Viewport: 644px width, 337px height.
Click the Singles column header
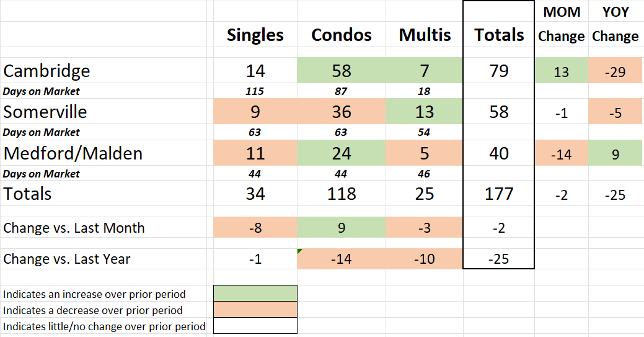pos(255,35)
